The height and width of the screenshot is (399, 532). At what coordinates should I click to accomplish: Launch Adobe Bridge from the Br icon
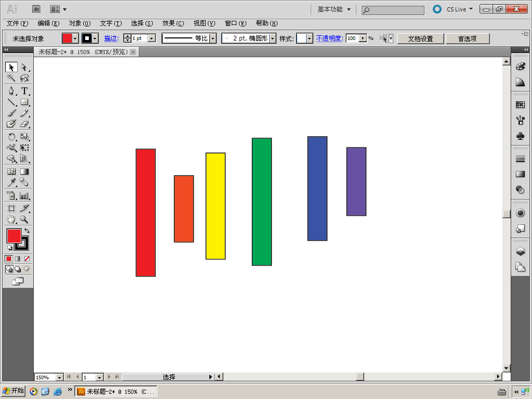(36, 9)
